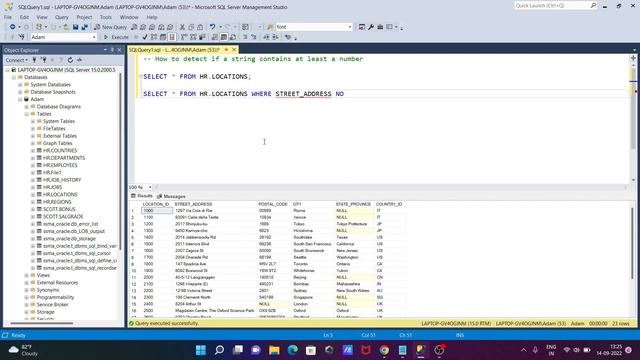Click the Parse checkmark icon

pos(144,37)
